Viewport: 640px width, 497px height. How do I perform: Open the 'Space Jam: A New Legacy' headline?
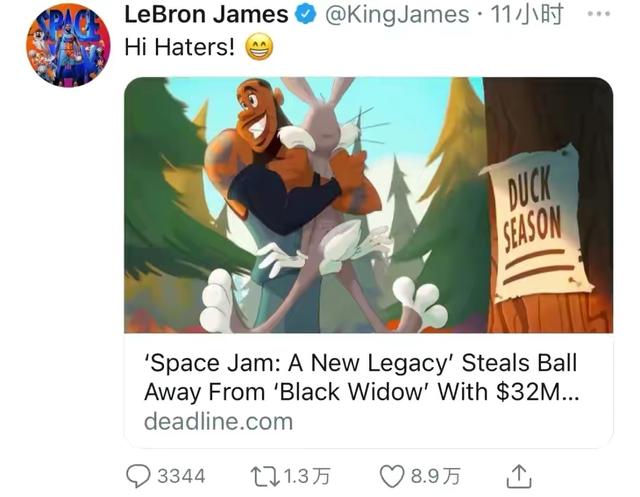pos(361,377)
